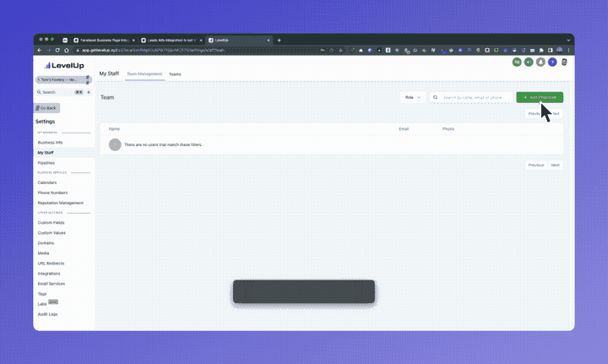Image resolution: width=608 pixels, height=364 pixels.
Task: Open notifications via the gray bell icon
Action: click(x=540, y=62)
